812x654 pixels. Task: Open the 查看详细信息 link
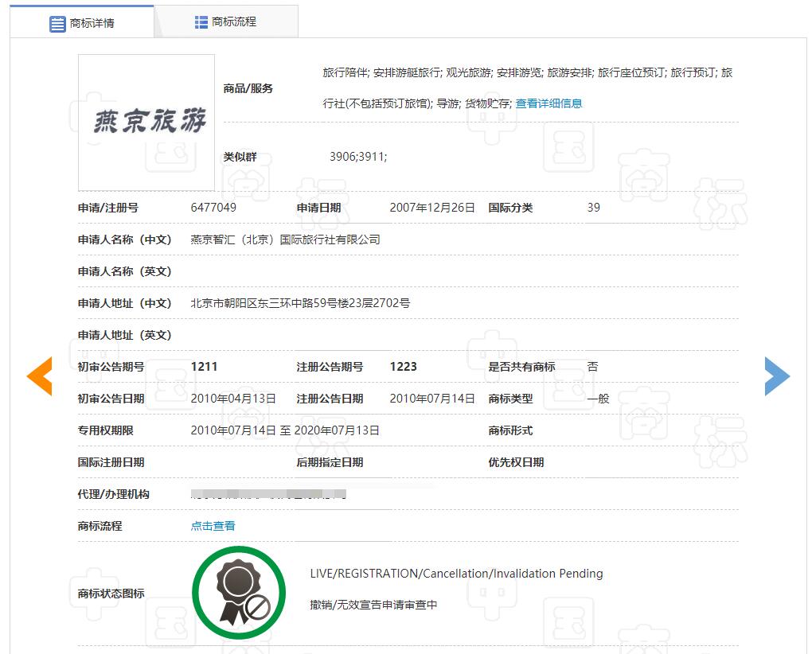point(549,103)
